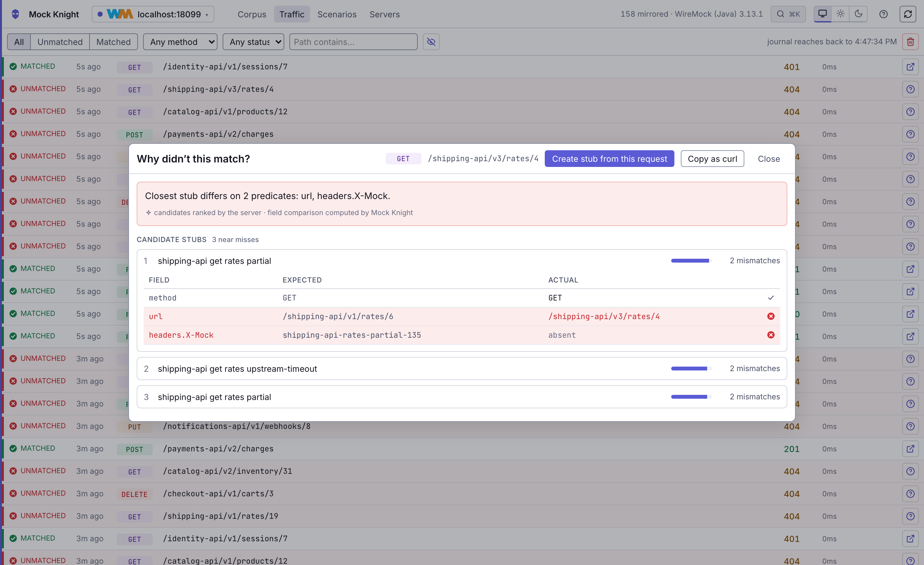Click the GET badge in dialog header
This screenshot has height=565, width=924.
[x=403, y=159]
